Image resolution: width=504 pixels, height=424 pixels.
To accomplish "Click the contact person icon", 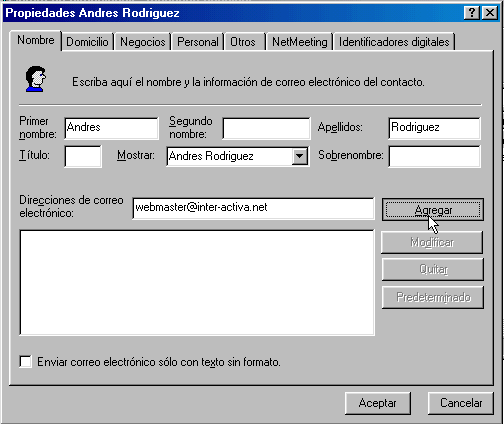I will [36, 79].
